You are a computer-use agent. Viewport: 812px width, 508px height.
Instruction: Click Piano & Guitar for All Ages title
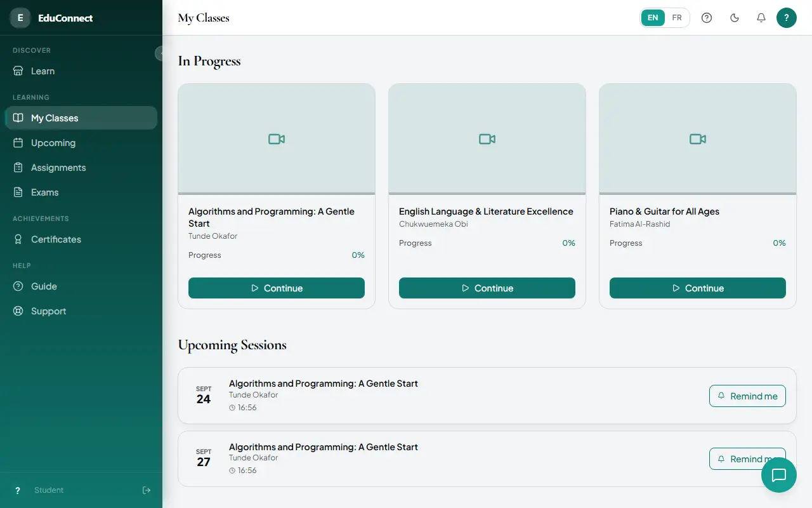pyautogui.click(x=664, y=211)
